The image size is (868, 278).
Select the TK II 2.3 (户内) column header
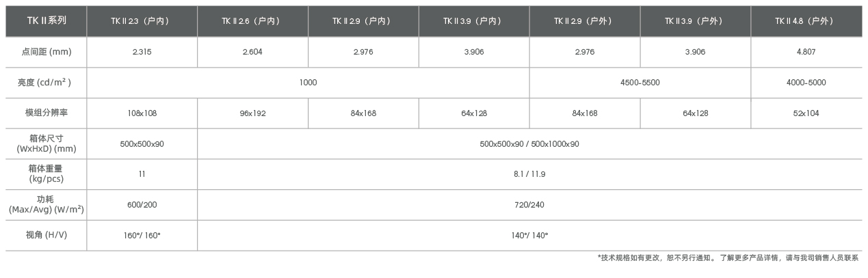click(x=142, y=21)
